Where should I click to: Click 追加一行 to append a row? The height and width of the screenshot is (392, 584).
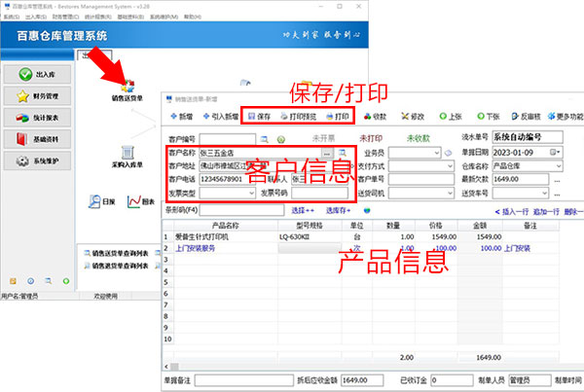546,211
